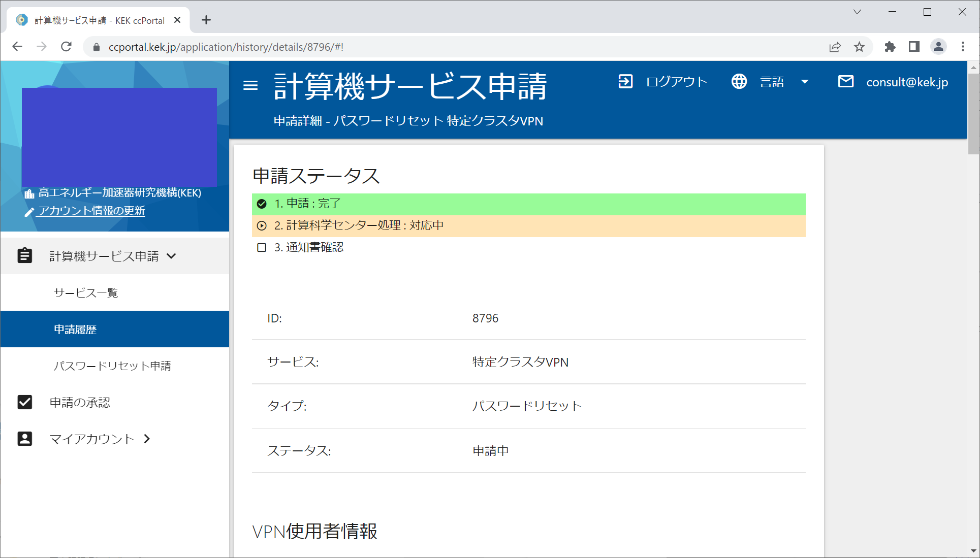Open the extensions puzzle icon
Screen dimensions: 980x558
tap(890, 47)
